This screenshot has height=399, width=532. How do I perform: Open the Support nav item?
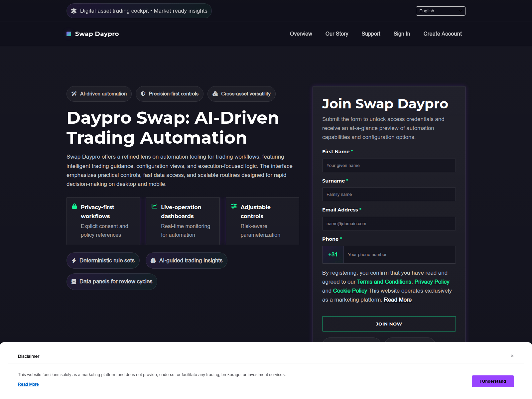tap(371, 34)
